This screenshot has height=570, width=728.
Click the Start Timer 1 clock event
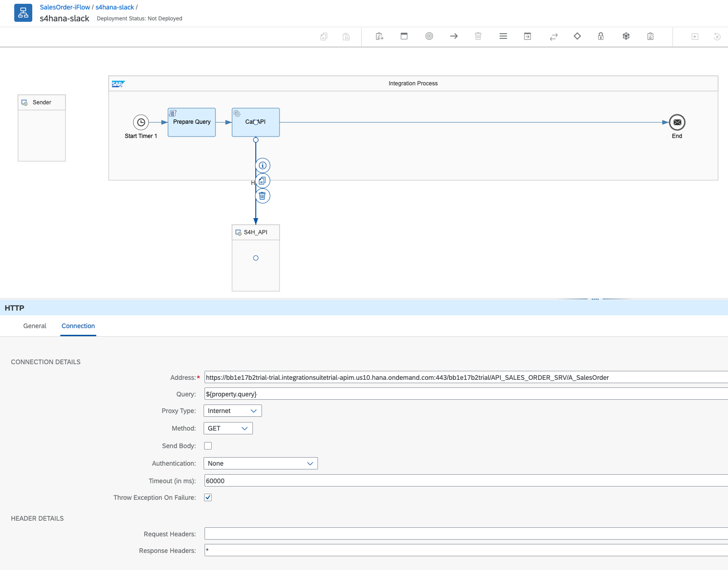click(x=141, y=122)
